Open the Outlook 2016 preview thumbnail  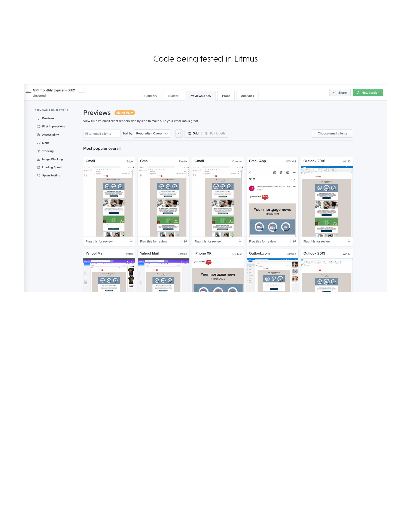tap(327, 201)
